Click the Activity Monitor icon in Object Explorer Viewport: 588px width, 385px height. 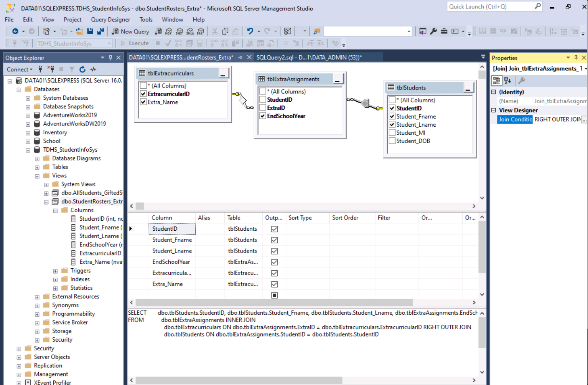93,69
